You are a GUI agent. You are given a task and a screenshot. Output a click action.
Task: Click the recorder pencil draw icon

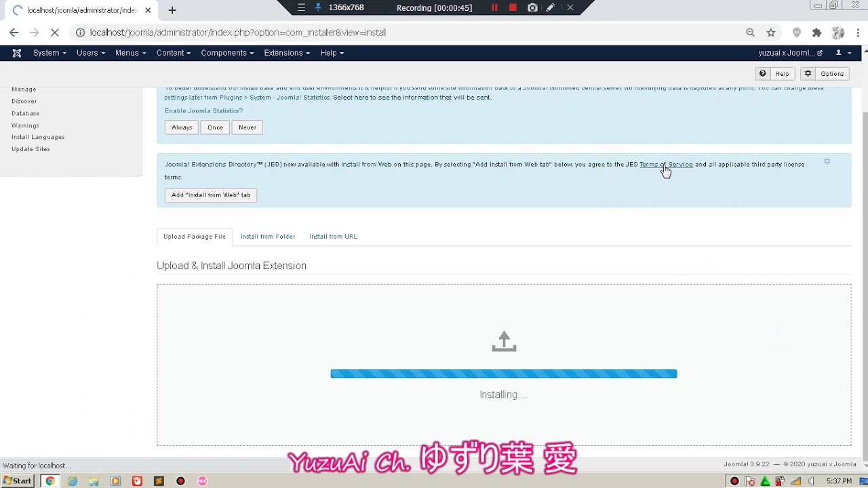point(551,7)
